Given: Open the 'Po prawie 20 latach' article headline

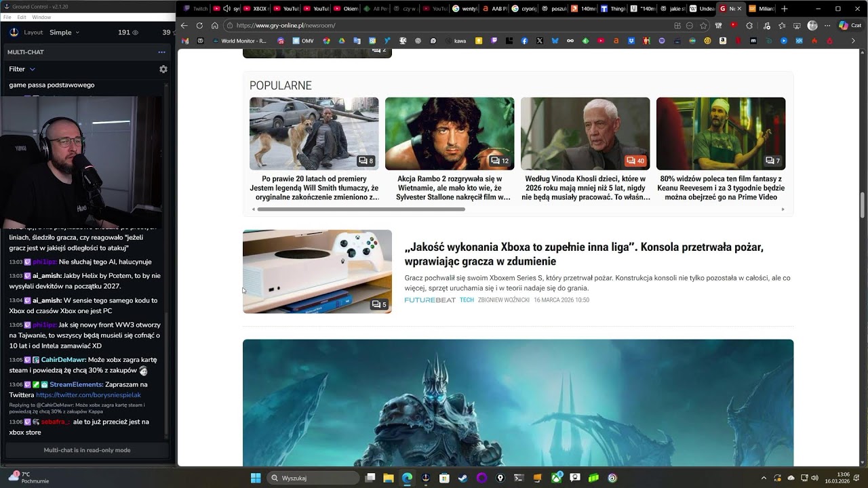Looking at the screenshot, I should pos(314,188).
